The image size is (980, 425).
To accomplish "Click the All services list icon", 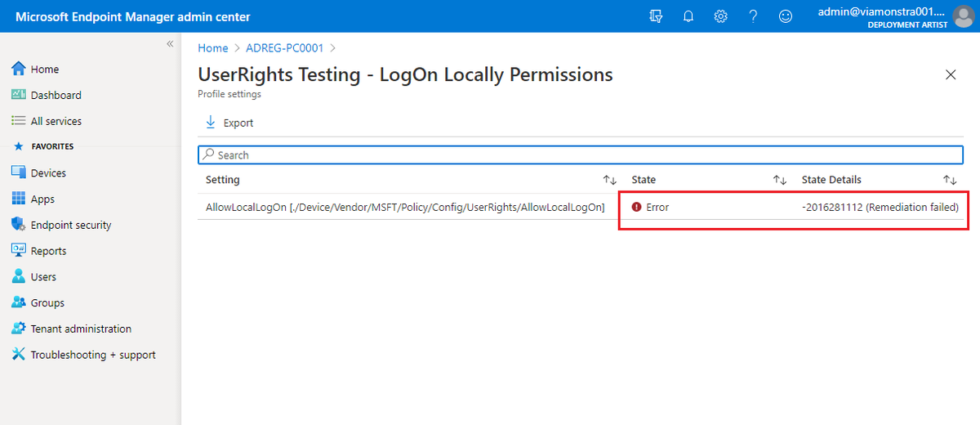I will pyautogui.click(x=19, y=121).
